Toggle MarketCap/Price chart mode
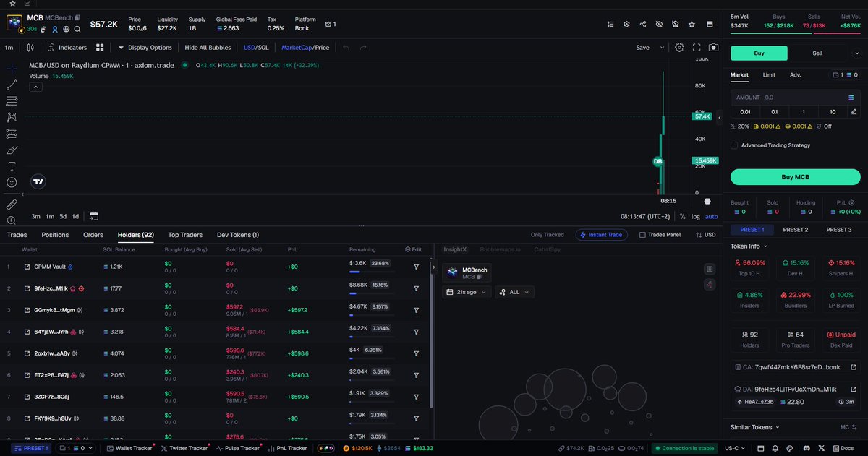This screenshot has height=456, width=868. tap(305, 48)
